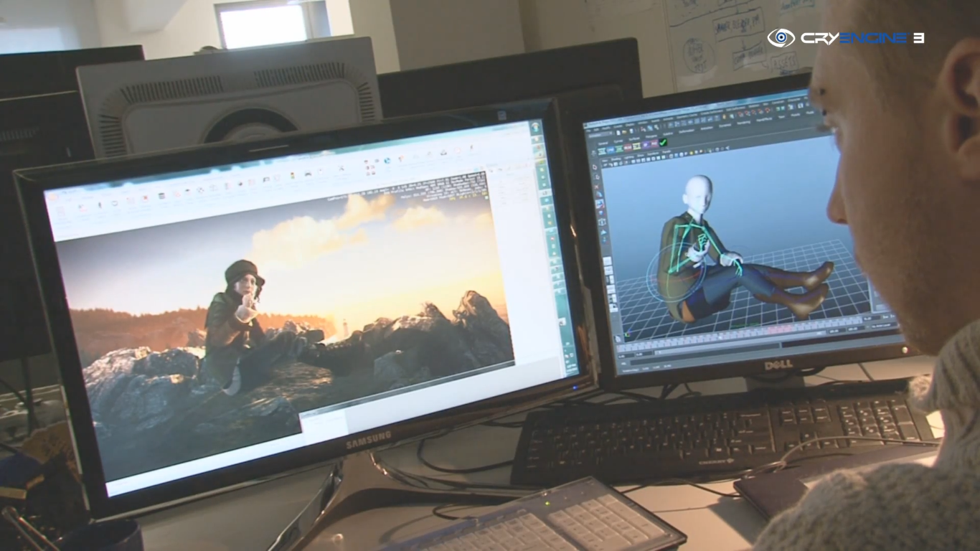Click the traffic light icon in Sandbox ribbon
Viewport: 980px width, 551px height.
coord(292,176)
